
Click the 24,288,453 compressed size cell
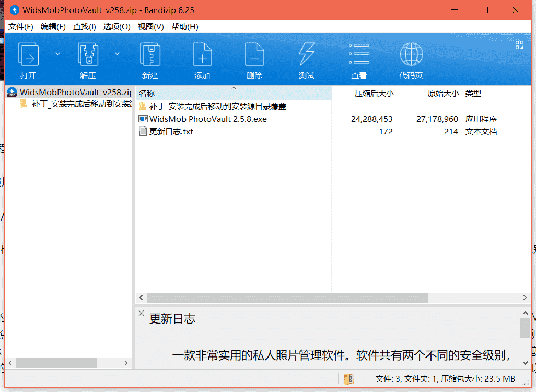tap(371, 119)
